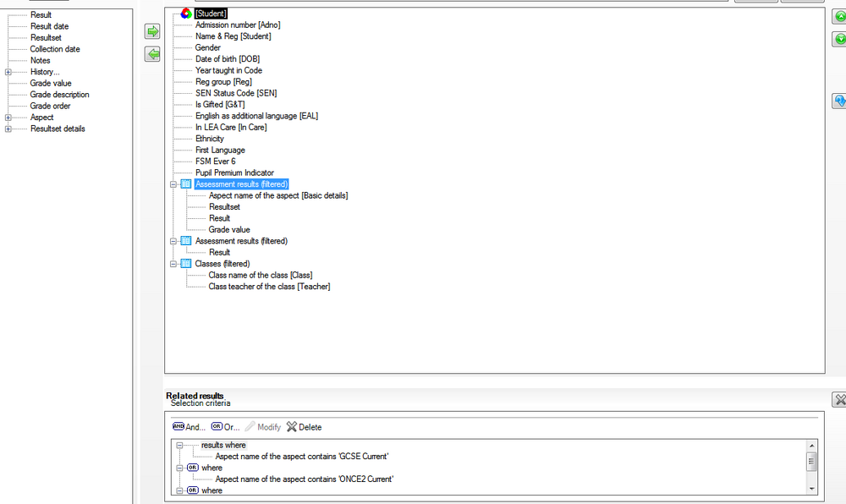Expand the Aspect node in left tree
This screenshot has width=846, height=504.
[8, 118]
